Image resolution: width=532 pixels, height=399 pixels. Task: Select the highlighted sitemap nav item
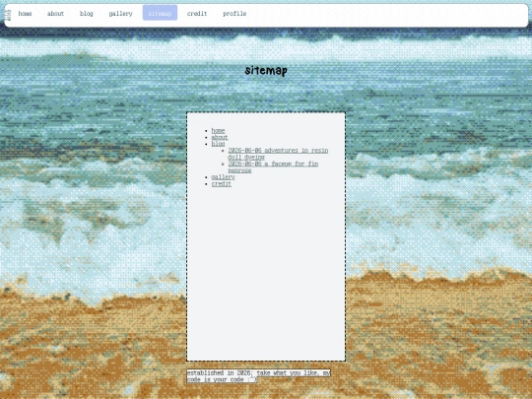(x=160, y=13)
